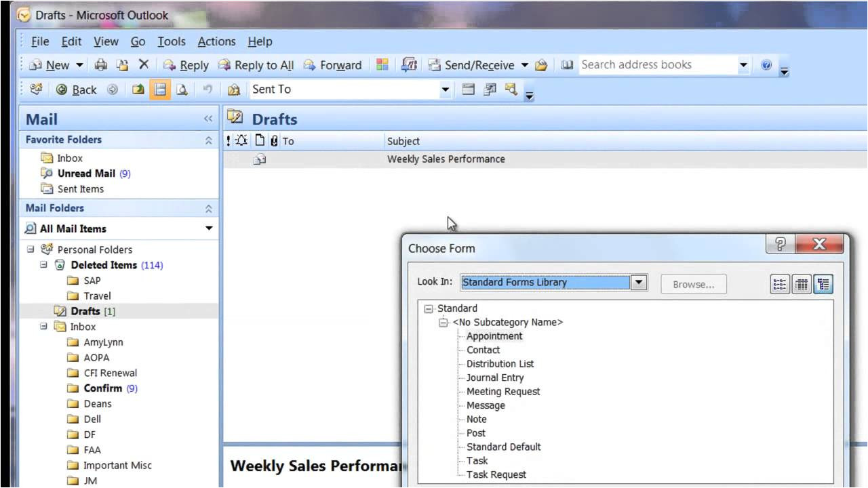Collapse the Deleted Items tree node
Screen dimensions: 868x488
click(x=44, y=265)
